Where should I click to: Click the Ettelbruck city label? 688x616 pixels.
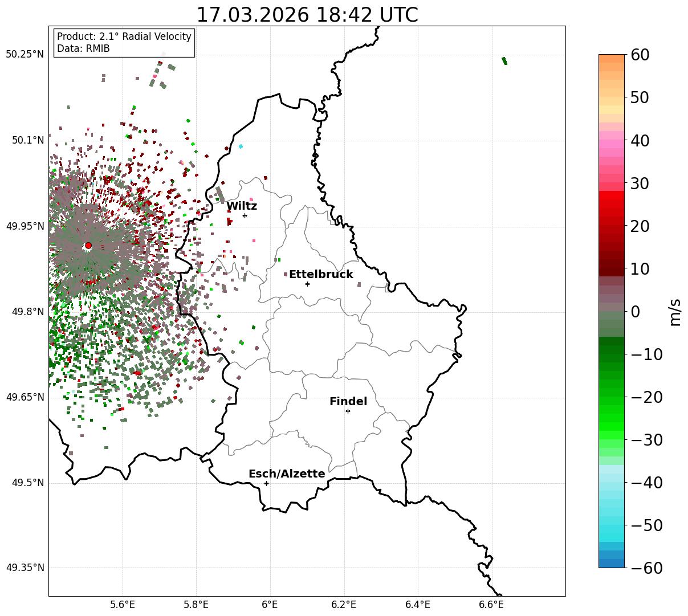(321, 275)
